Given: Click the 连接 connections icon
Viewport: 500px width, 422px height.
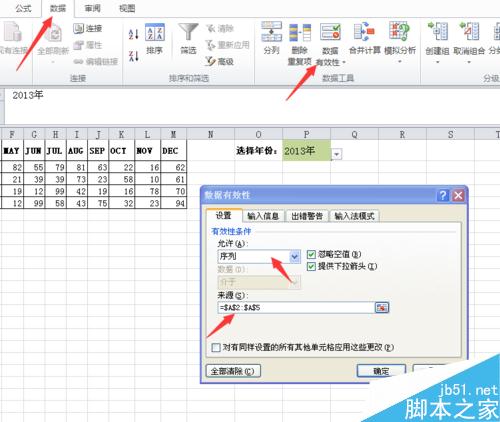Looking at the screenshot, I should coord(79,28).
